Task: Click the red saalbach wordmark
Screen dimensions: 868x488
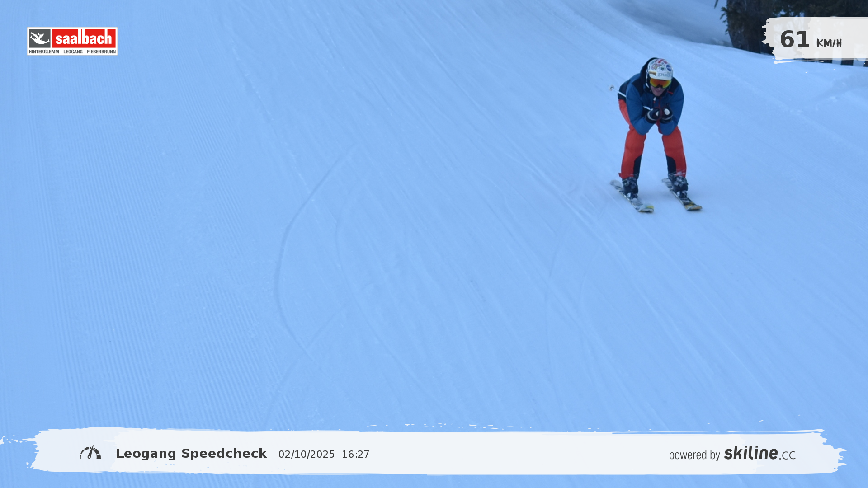Action: pyautogui.click(x=84, y=38)
